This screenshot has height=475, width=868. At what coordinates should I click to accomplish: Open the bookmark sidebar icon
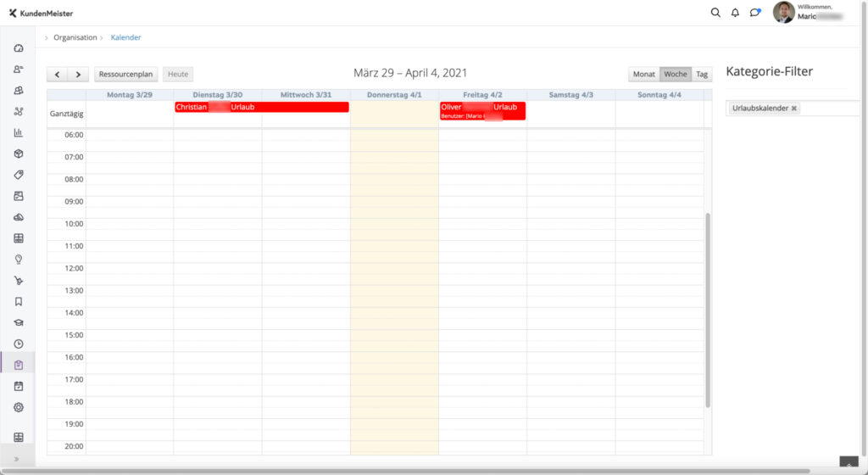click(x=19, y=302)
